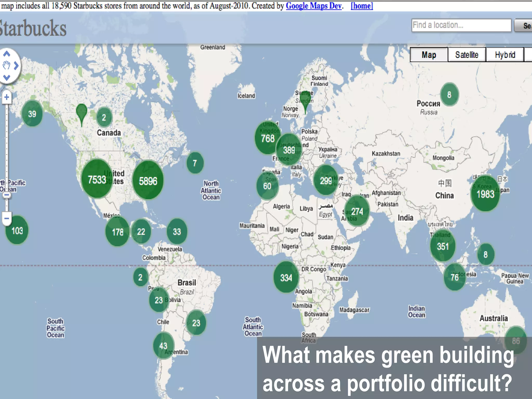Switch to Hybrid view tab

click(505, 55)
